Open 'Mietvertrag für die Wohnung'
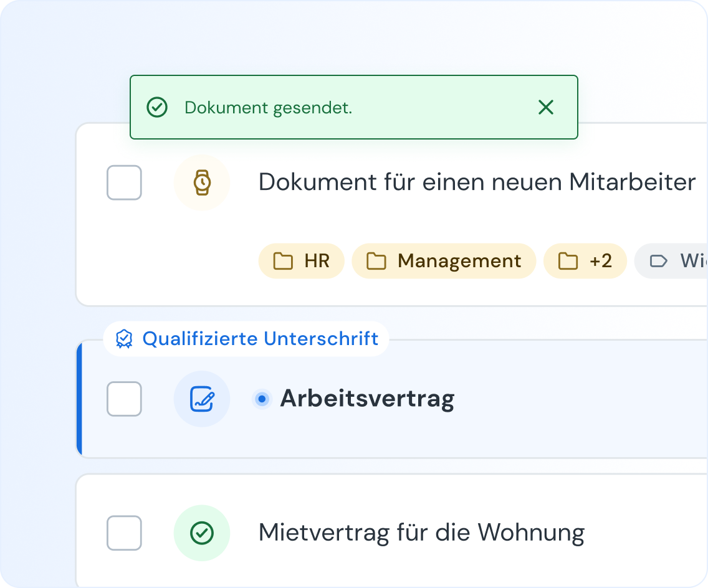 421,533
